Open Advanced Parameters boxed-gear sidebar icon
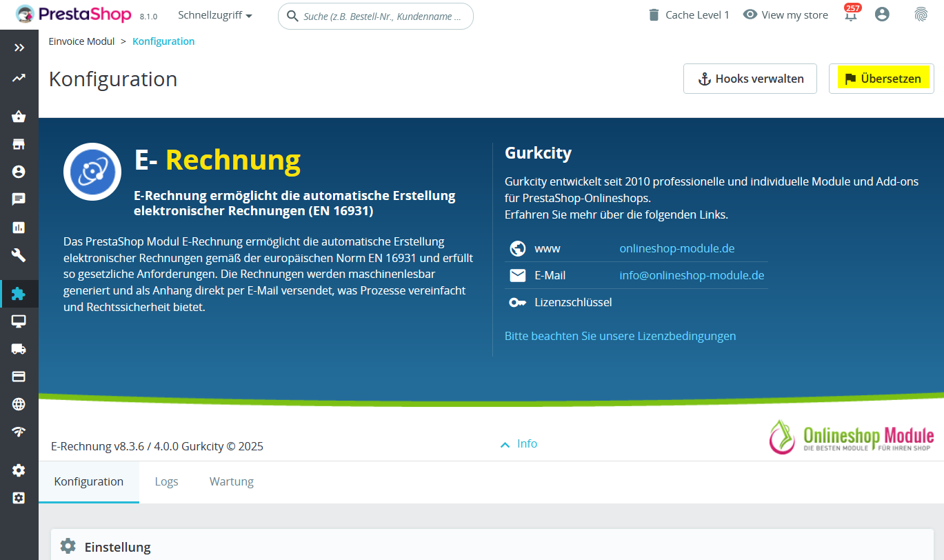This screenshot has height=560, width=944. point(19,498)
